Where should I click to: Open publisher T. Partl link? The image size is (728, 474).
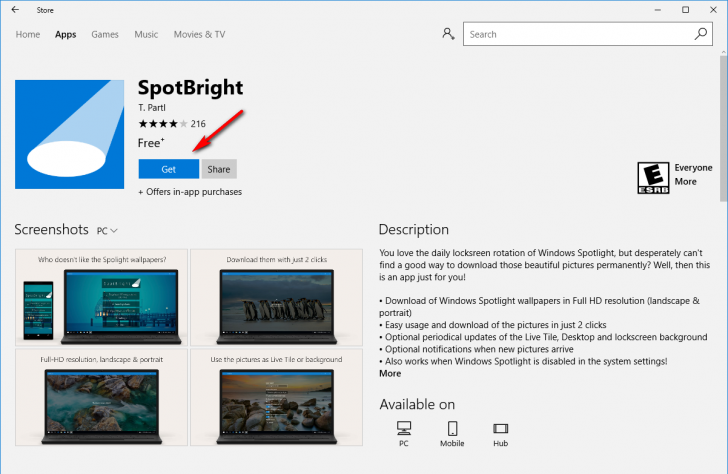pyautogui.click(x=152, y=108)
